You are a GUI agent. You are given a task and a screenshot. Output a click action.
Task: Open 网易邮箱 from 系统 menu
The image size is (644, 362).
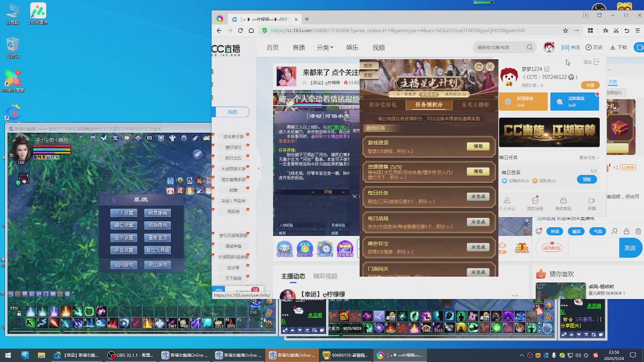(157, 213)
